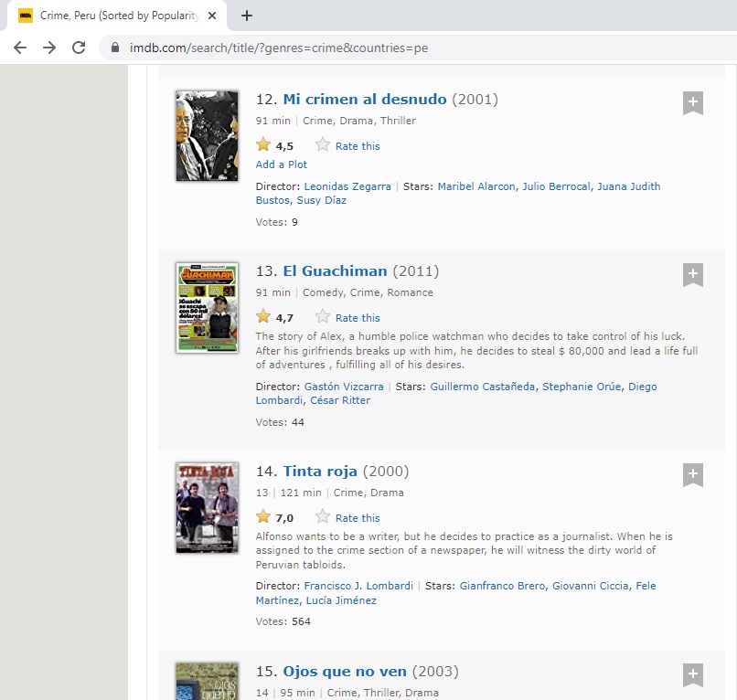Click Add a Plot link

281,164
